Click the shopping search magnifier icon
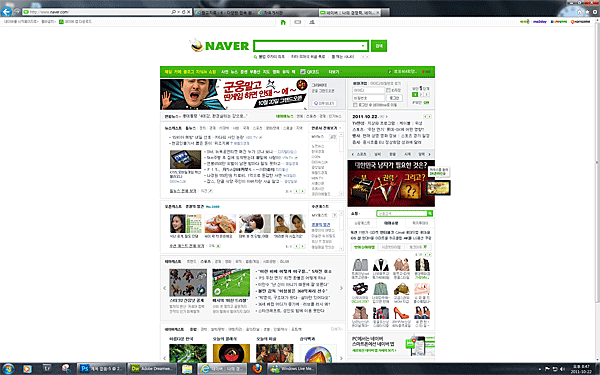The image size is (600, 375). click(430, 214)
